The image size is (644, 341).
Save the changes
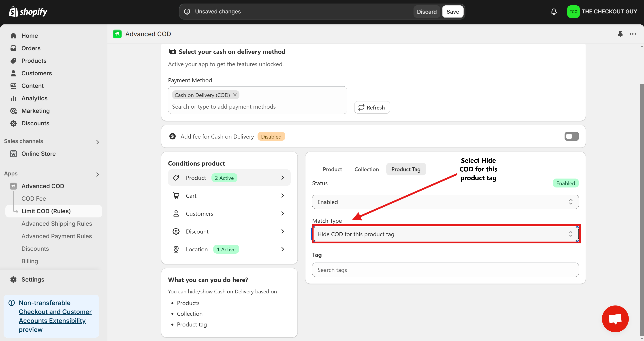pos(452,11)
